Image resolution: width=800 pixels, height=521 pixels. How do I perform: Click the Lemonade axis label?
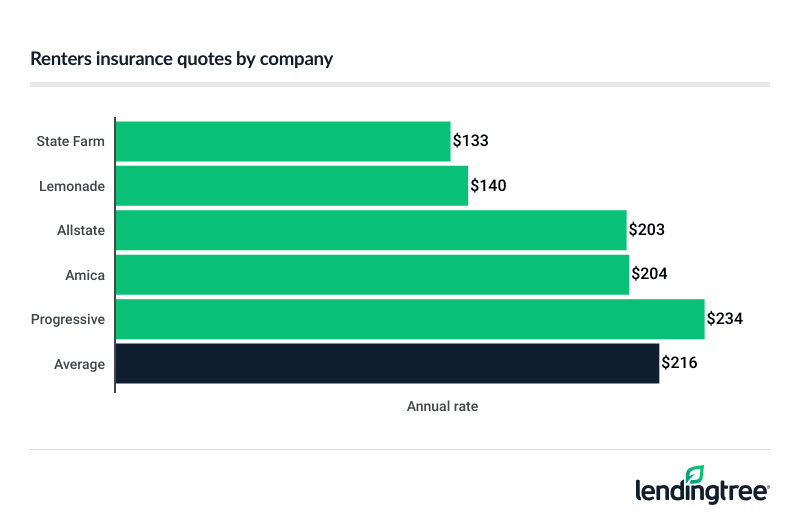tap(72, 186)
